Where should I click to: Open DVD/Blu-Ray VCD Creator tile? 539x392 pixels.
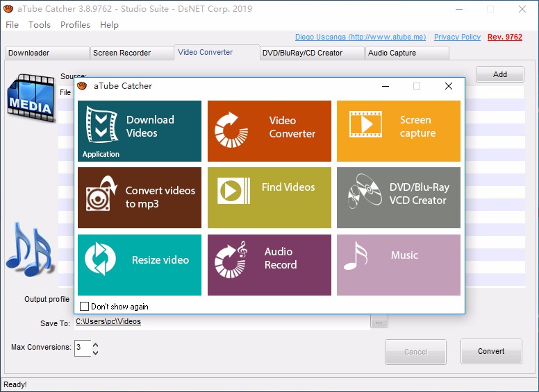[399, 198]
